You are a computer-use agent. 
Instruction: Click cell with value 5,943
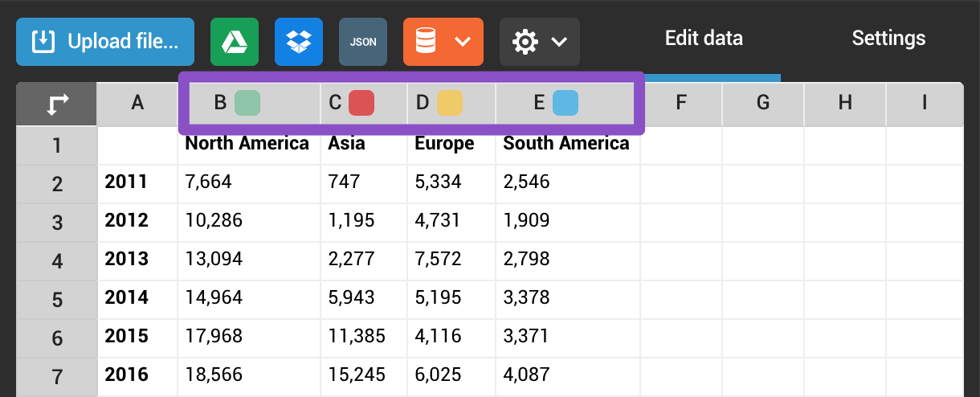point(364,301)
